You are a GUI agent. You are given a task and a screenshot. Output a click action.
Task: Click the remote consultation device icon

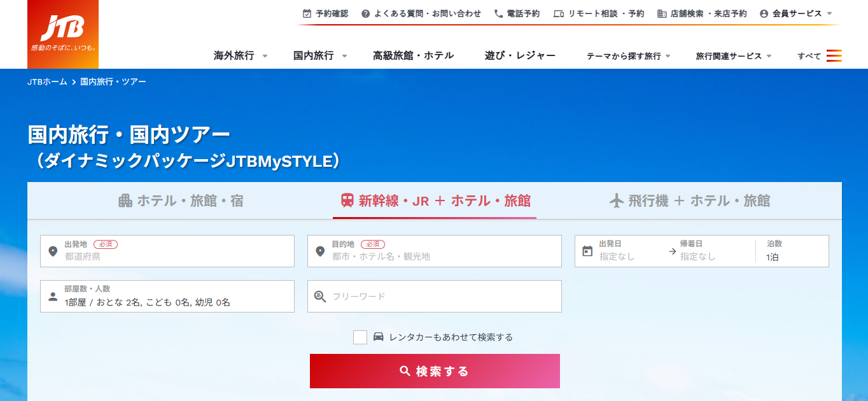tap(559, 13)
